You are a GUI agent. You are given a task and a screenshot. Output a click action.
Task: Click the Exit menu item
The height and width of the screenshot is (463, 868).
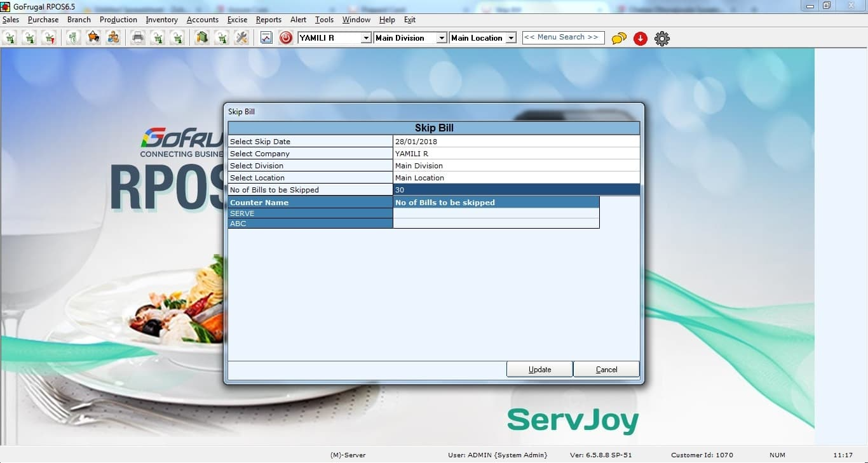(410, 20)
